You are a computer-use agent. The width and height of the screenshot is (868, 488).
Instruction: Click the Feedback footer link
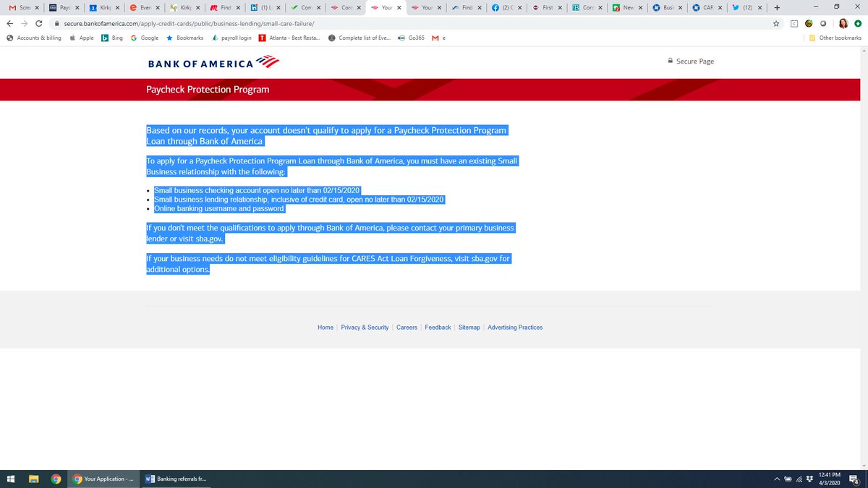click(x=438, y=328)
